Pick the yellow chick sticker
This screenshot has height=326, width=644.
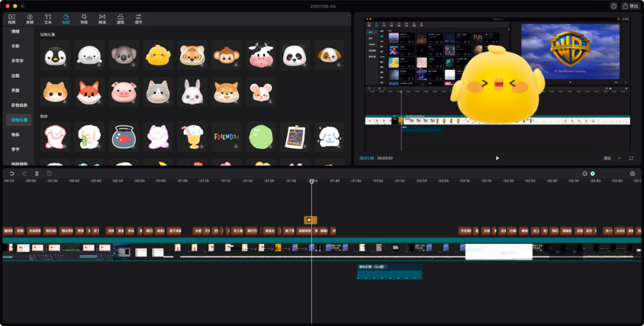click(x=158, y=55)
